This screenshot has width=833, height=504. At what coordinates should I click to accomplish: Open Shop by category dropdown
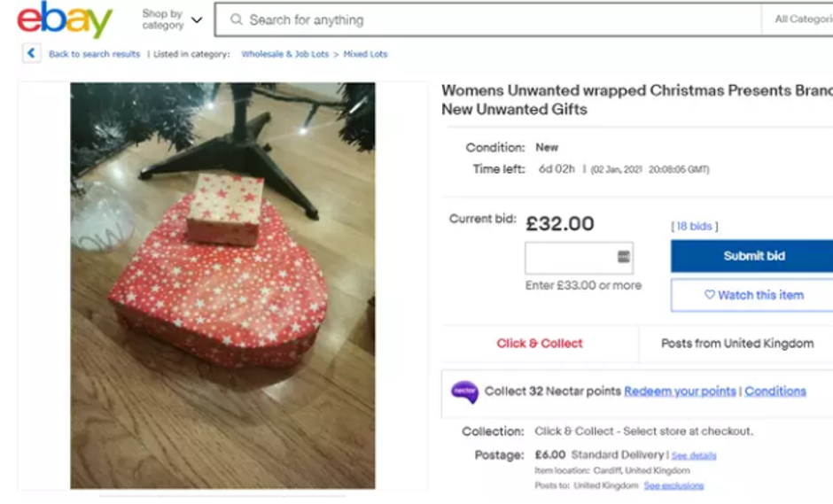pos(172,19)
